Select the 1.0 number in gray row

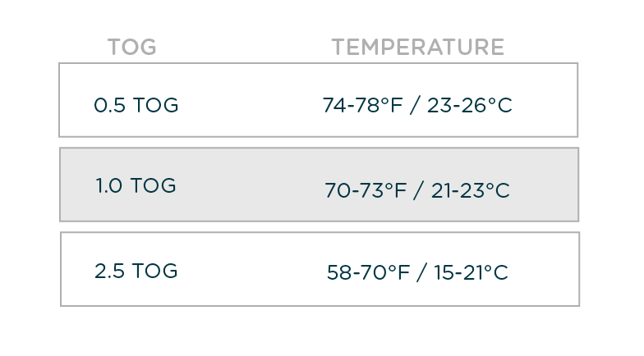click(109, 186)
